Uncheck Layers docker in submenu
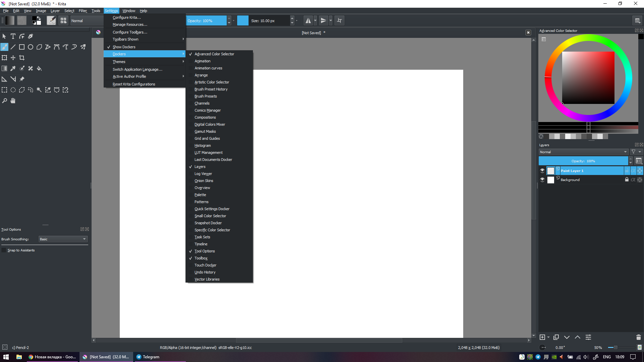 pos(219,167)
